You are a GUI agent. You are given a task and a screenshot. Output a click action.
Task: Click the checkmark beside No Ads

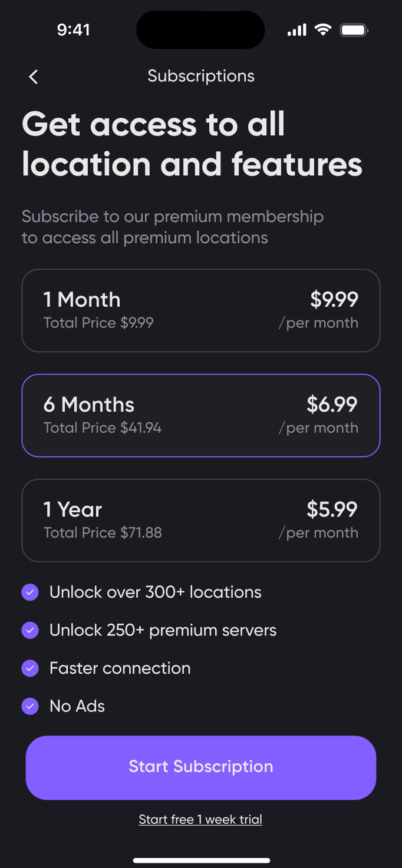(x=30, y=706)
